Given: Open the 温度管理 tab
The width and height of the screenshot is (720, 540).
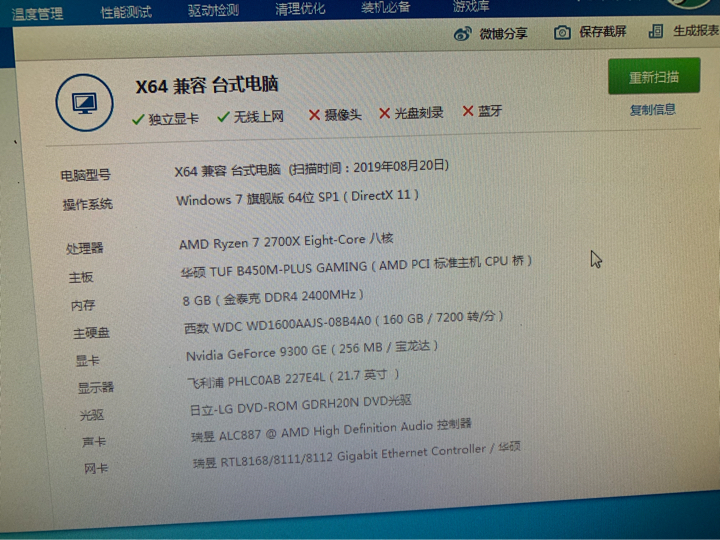Looking at the screenshot, I should tap(36, 14).
